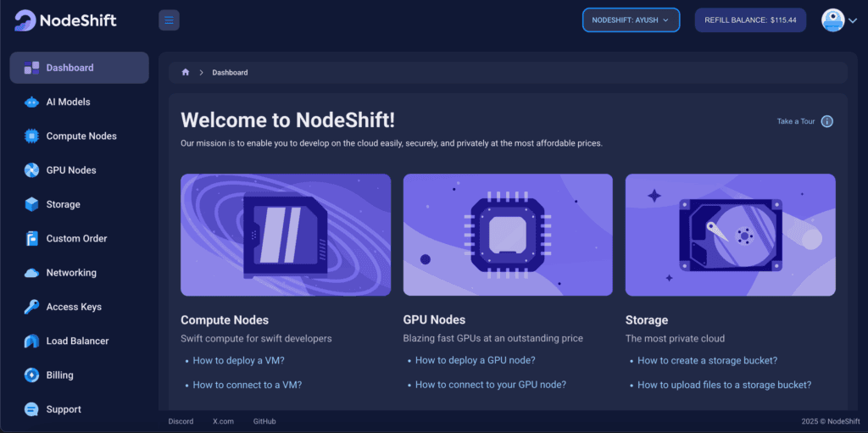This screenshot has width=868, height=433.
Task: Open the Load Balancer menu item
Action: click(79, 341)
